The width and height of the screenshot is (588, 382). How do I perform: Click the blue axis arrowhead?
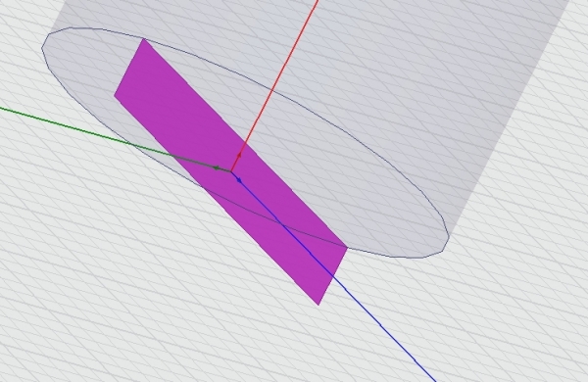[239, 180]
